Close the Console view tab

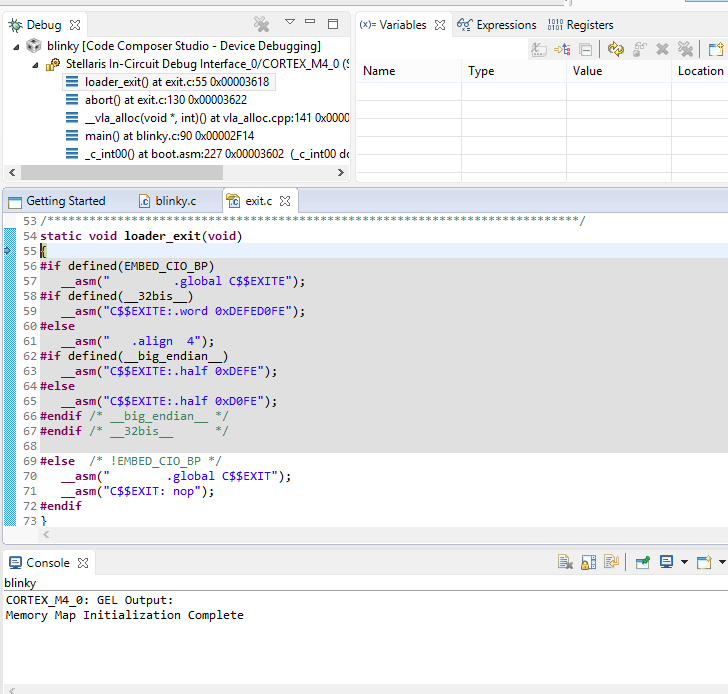[x=83, y=563]
